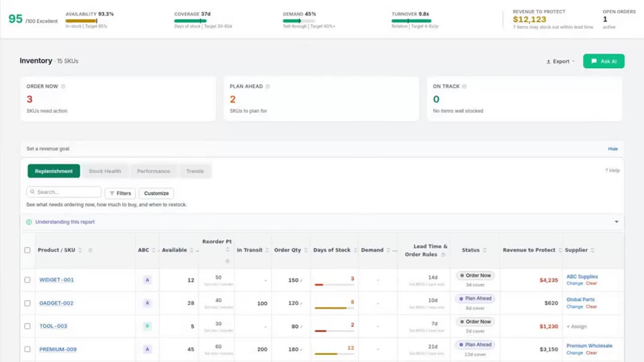
Task: Open the PREMIUM-009 product link
Action: 58,349
